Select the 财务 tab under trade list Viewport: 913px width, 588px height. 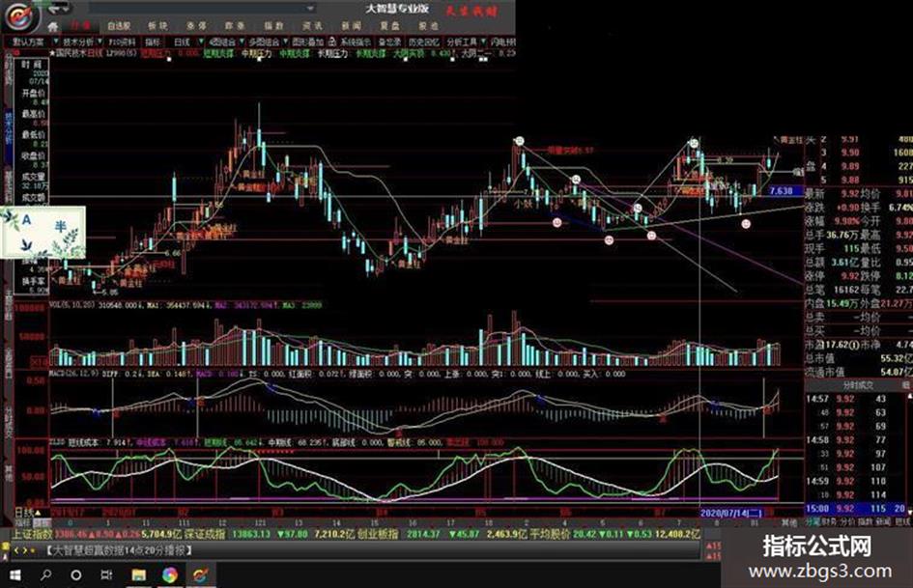pos(829,522)
